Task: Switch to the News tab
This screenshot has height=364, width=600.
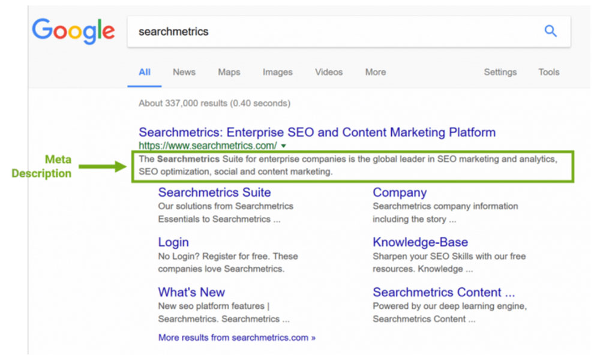Action: tap(184, 72)
